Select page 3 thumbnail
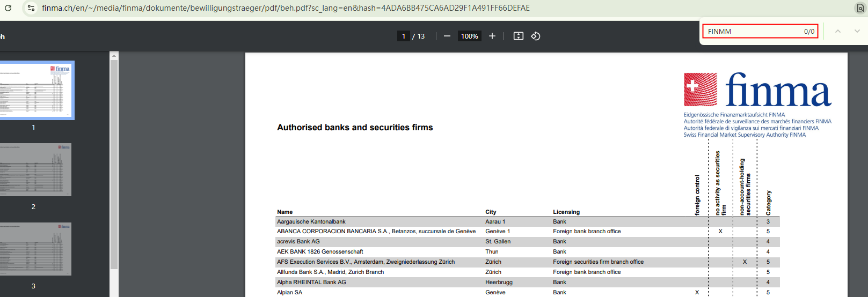868x297 pixels. [x=35, y=249]
